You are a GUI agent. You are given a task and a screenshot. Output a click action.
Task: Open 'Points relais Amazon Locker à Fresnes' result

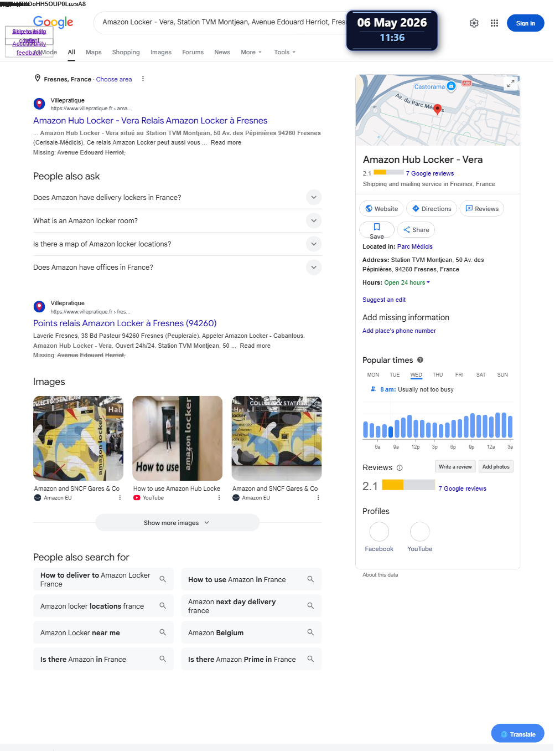125,323
